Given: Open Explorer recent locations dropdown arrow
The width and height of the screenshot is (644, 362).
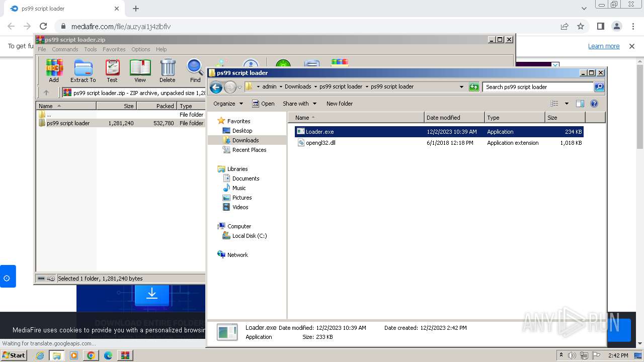Looking at the screenshot, I should click(239, 87).
